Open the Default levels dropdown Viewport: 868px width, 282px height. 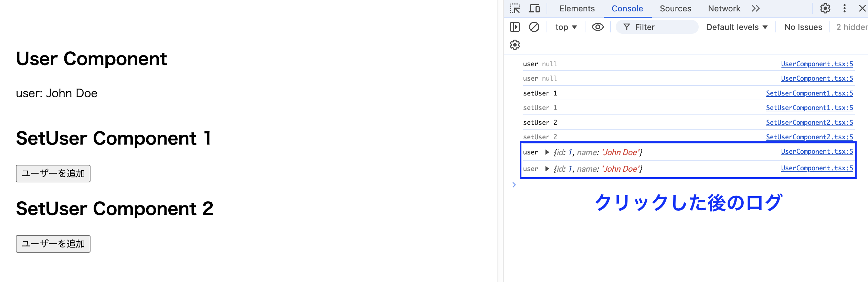737,27
